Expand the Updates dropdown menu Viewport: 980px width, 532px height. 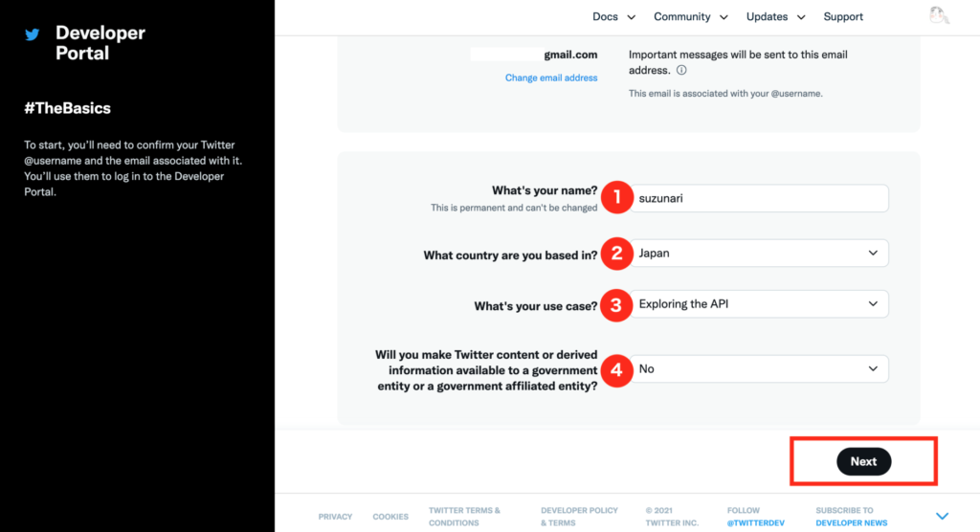click(x=775, y=17)
